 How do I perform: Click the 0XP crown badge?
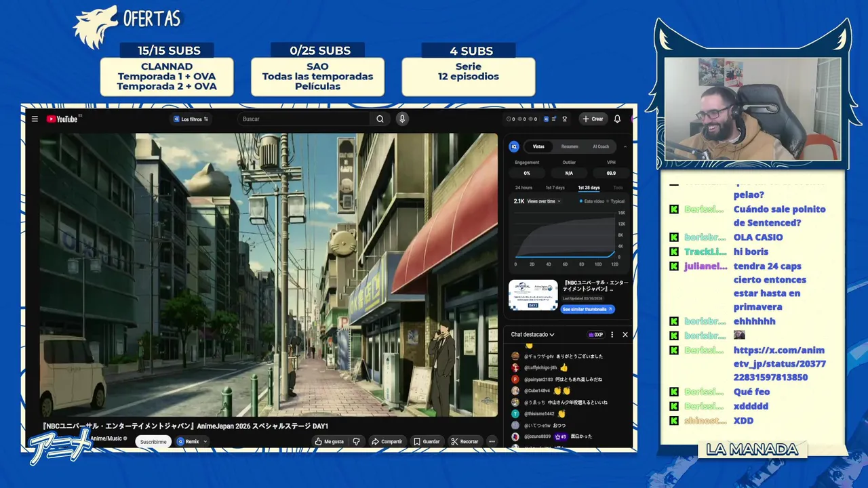[596, 335]
